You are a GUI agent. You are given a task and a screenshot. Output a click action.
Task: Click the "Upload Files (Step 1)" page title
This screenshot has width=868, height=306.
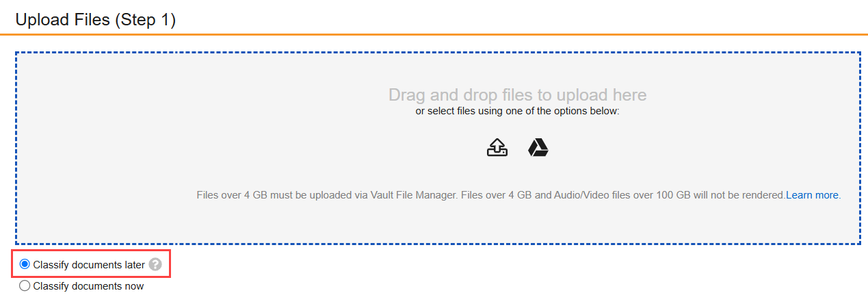pos(95,20)
